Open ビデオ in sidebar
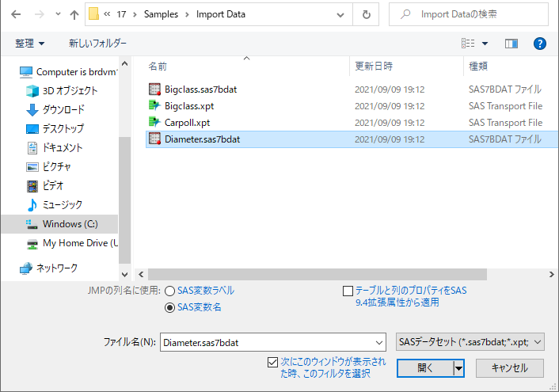The height and width of the screenshot is (392, 559). [x=45, y=186]
